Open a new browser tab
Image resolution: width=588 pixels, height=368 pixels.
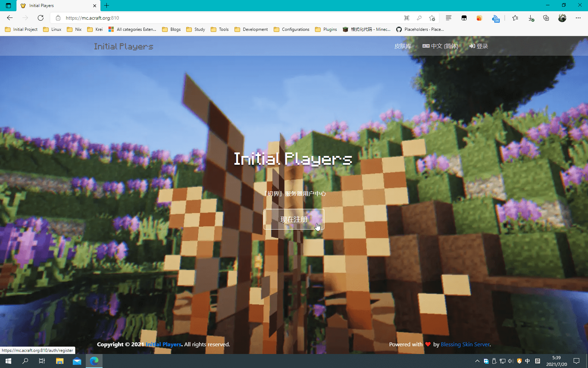tap(107, 6)
